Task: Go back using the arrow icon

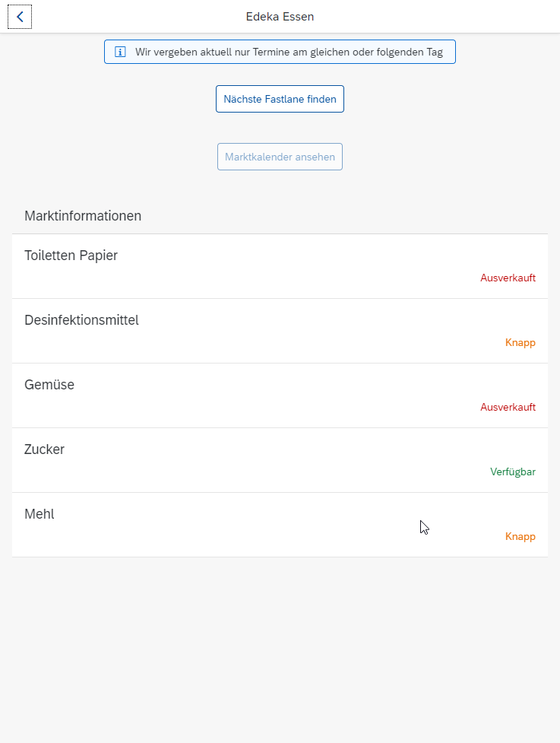Action: tap(20, 17)
